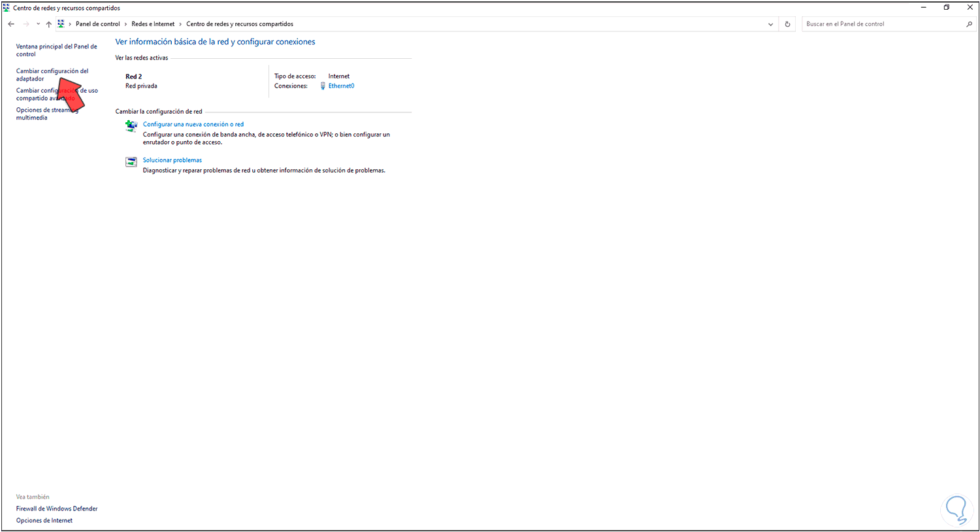980x532 pixels.
Task: Click the window title bar icon
Action: 7,8
